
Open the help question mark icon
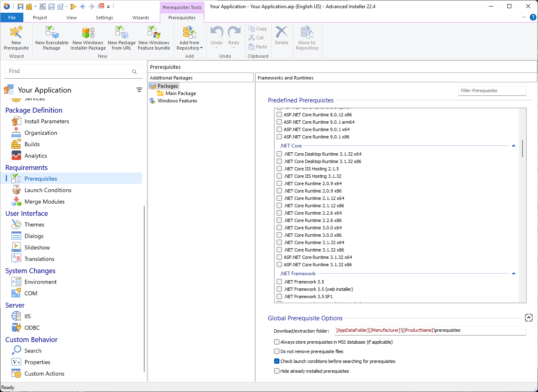[x=533, y=17]
